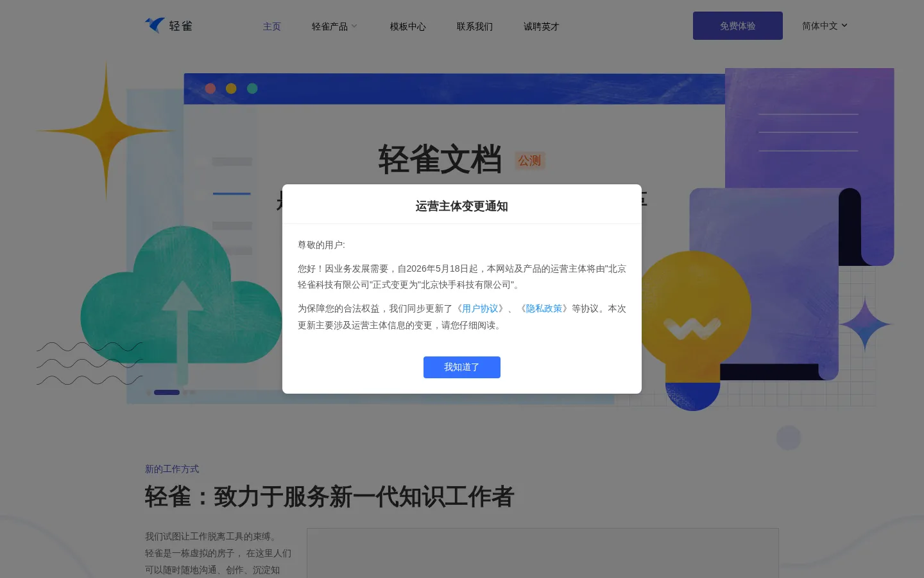Click the 轻雀：致力于服务新一代知识工作者 heading
The height and width of the screenshot is (578, 924).
(x=330, y=496)
